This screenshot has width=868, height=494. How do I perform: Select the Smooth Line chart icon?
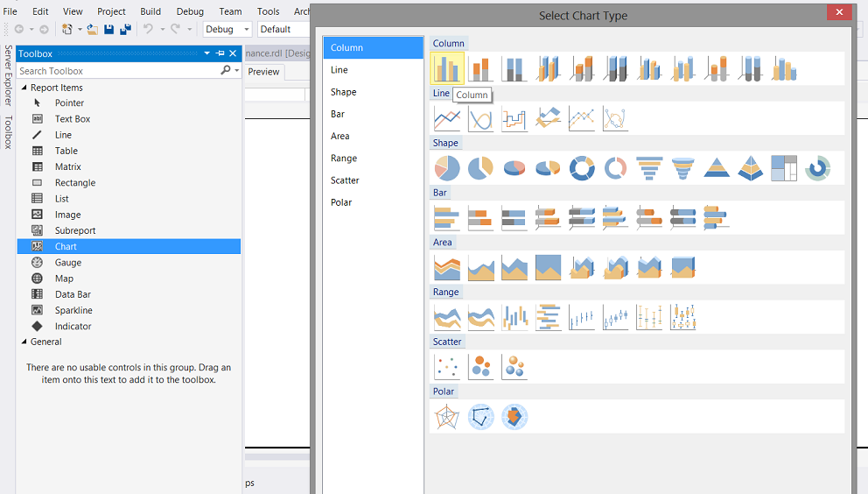tap(480, 118)
